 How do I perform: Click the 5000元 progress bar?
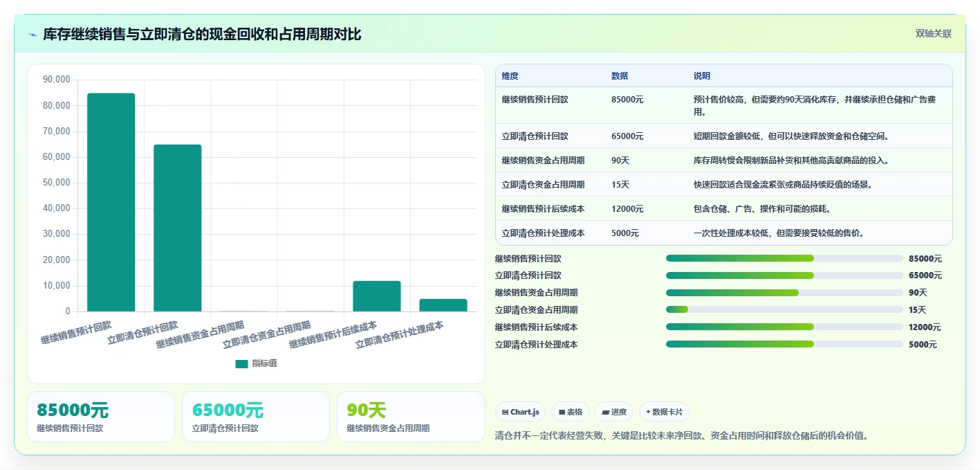coord(784,344)
